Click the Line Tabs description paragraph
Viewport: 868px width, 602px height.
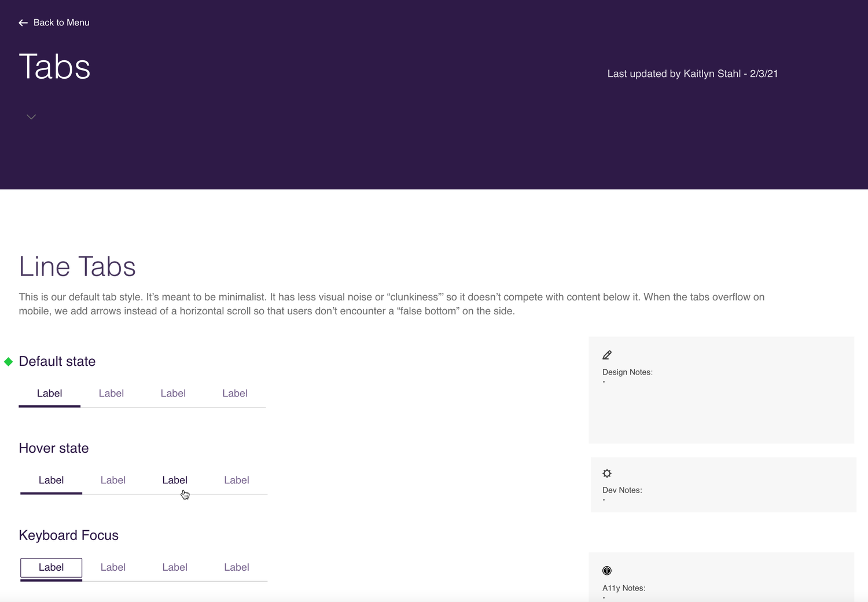[392, 304]
